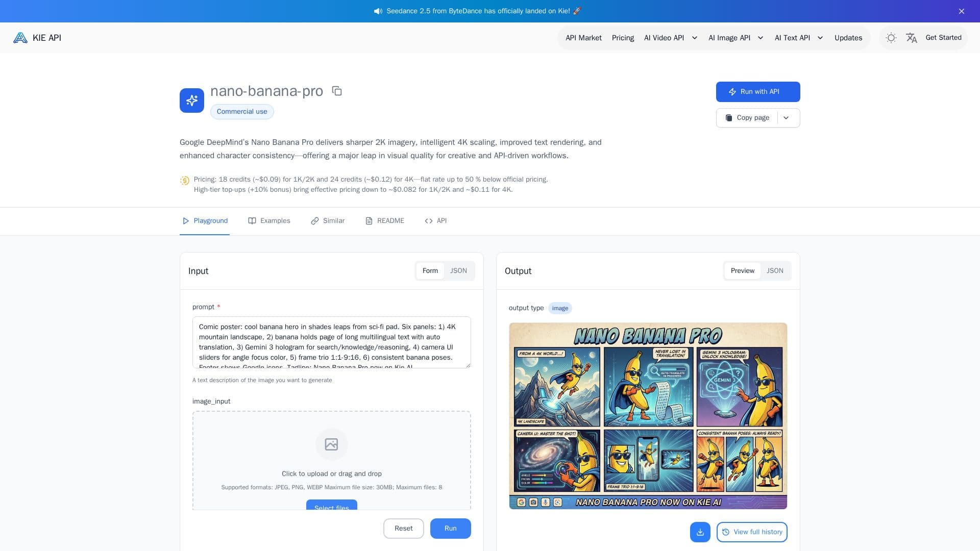
Task: Click View full history button
Action: [752, 532]
